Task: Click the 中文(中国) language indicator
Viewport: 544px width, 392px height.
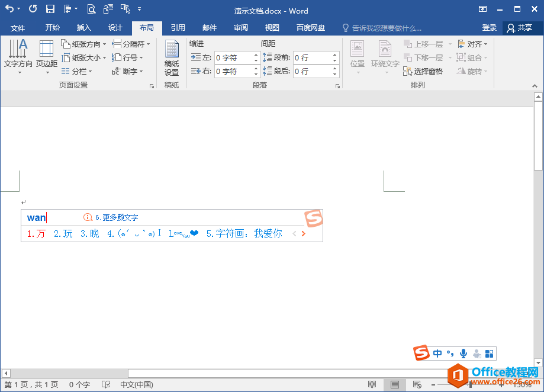Action: pyautogui.click(x=137, y=384)
